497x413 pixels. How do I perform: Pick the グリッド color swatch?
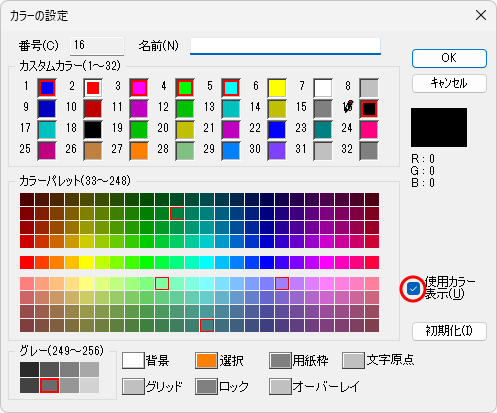133,386
